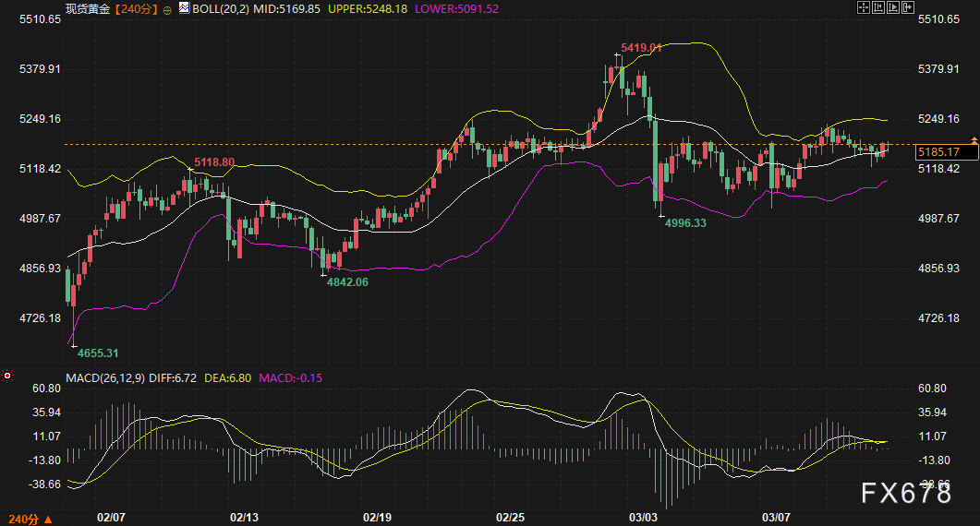Open the【240分】timeframe label in header
The height and width of the screenshot is (526, 980).
[136, 9]
